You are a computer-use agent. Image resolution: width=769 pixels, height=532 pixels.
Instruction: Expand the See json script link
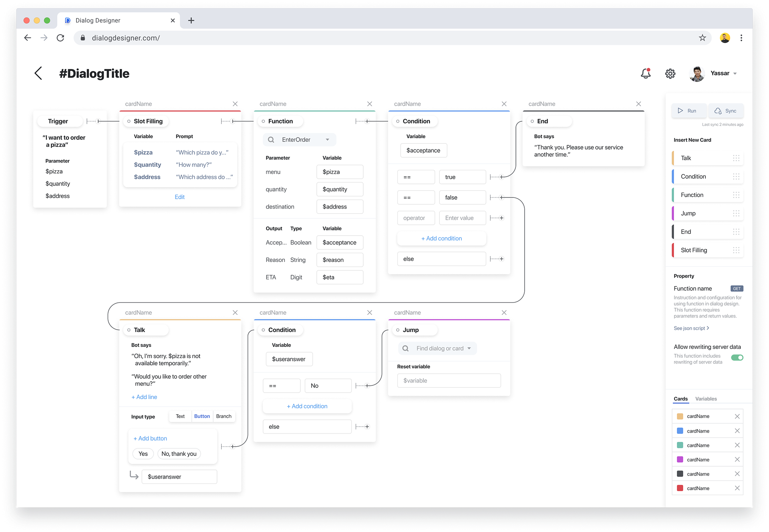click(x=691, y=328)
